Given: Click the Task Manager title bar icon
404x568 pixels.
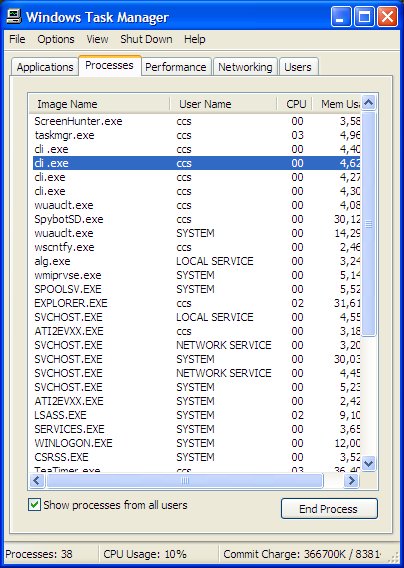Looking at the screenshot, I should coord(14,17).
